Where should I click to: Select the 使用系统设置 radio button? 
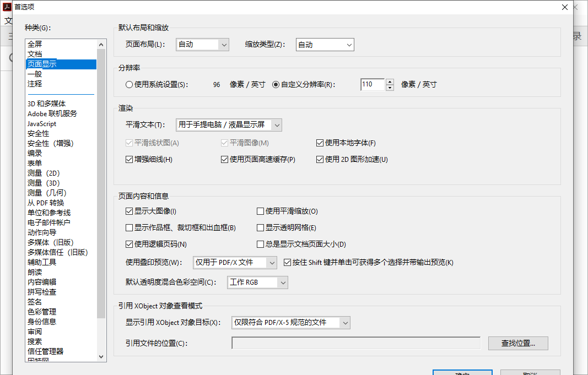click(x=130, y=84)
